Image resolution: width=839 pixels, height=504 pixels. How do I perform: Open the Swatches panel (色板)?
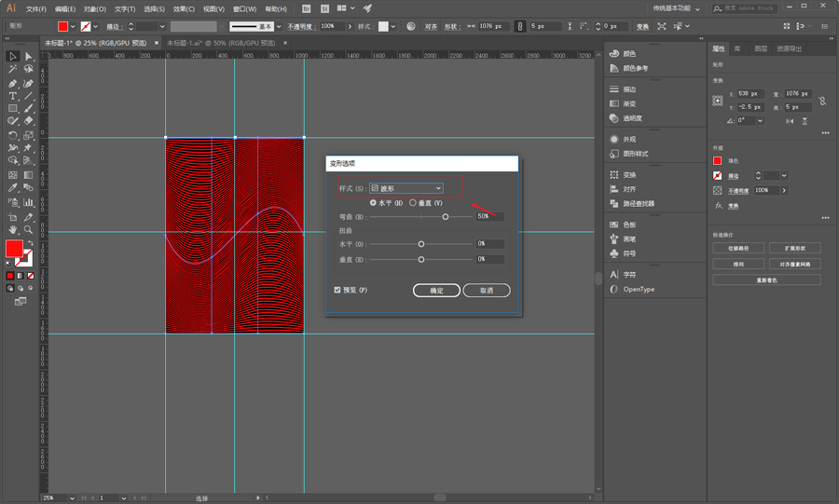pos(629,225)
